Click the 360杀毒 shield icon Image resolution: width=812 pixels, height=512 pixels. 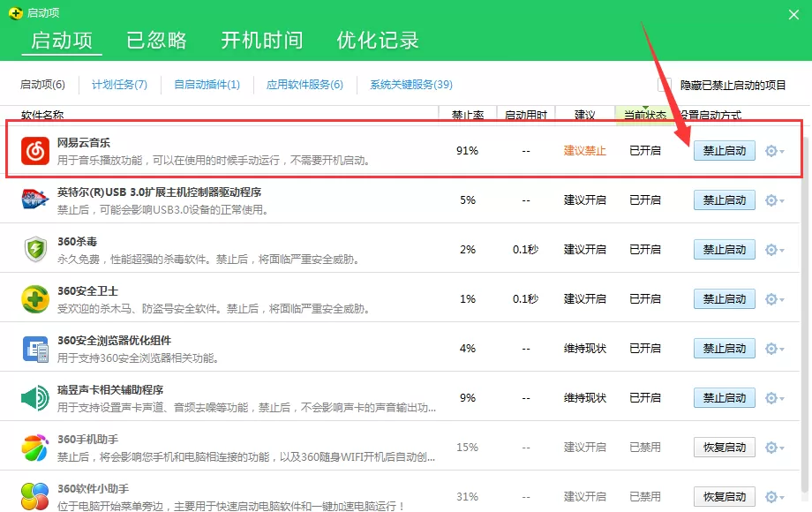(x=35, y=249)
